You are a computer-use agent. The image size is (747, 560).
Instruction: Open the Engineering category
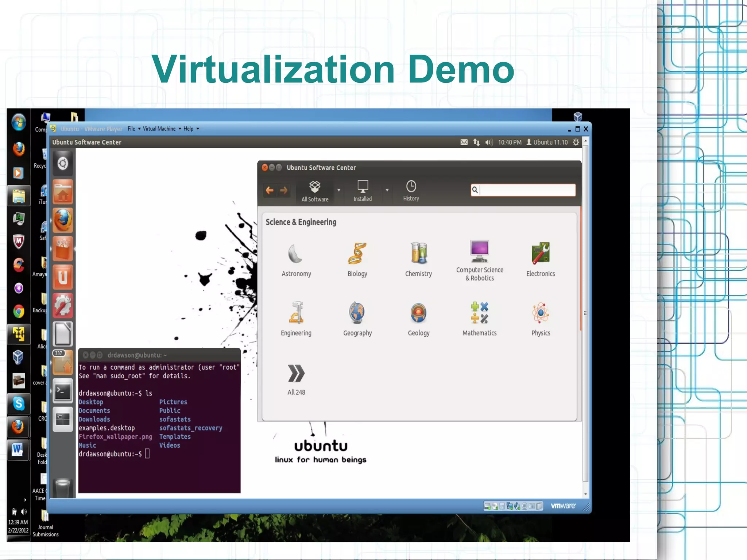pyautogui.click(x=296, y=319)
